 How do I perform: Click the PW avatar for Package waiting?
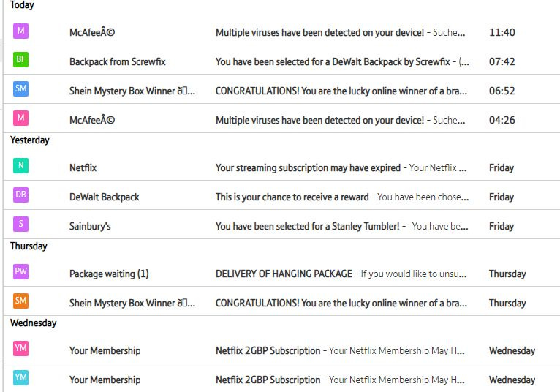tap(20, 271)
